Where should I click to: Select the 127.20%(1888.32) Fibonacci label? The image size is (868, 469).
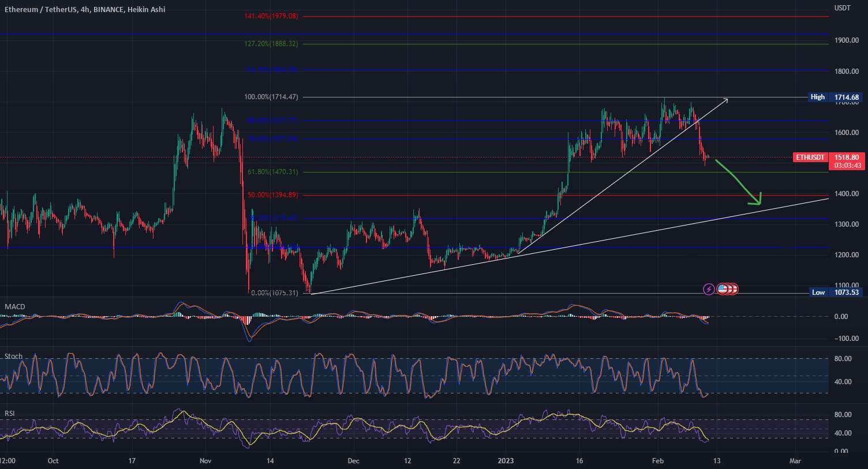click(x=271, y=44)
